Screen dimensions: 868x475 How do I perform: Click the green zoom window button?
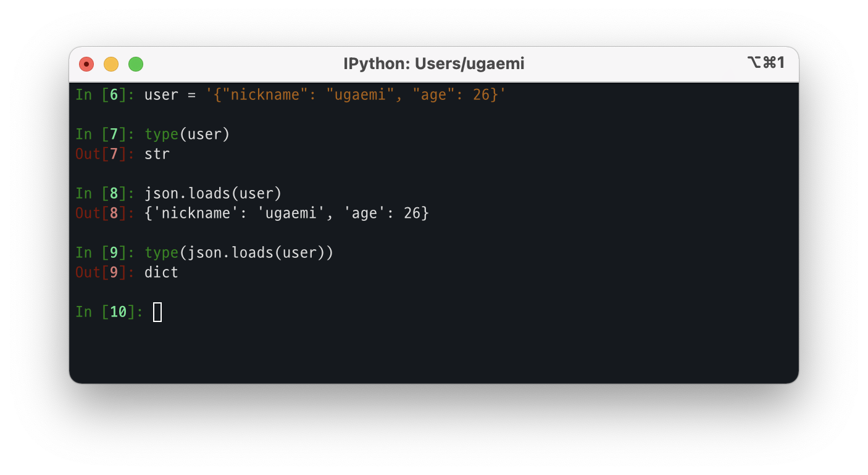(x=136, y=64)
